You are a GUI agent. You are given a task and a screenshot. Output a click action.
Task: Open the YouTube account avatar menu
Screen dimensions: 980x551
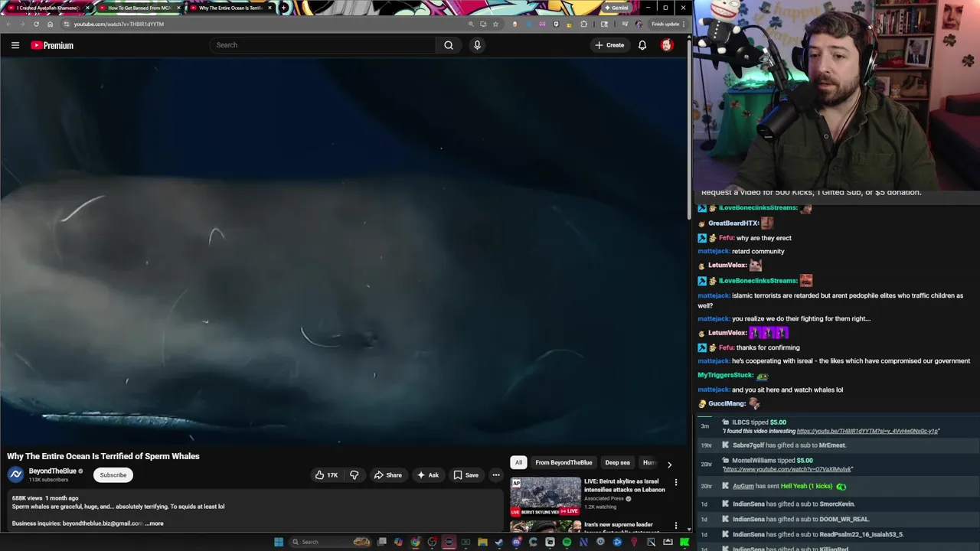coord(667,45)
